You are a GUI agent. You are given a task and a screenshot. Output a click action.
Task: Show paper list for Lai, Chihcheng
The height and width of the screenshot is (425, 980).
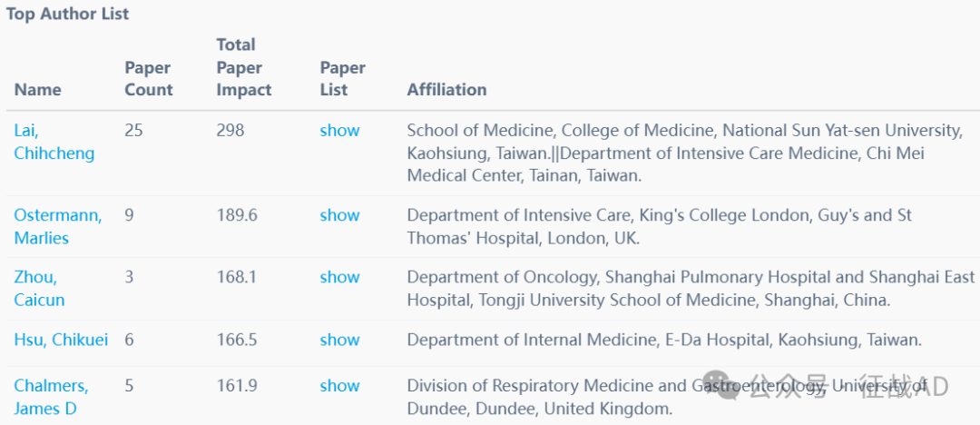pos(339,130)
